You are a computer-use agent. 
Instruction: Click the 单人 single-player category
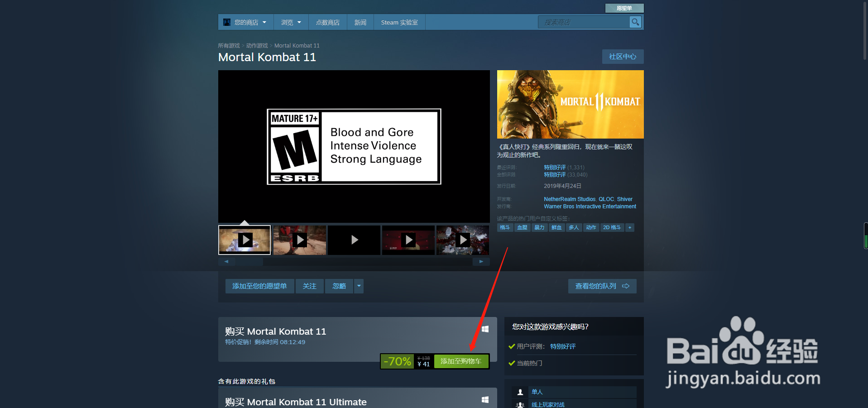[537, 392]
